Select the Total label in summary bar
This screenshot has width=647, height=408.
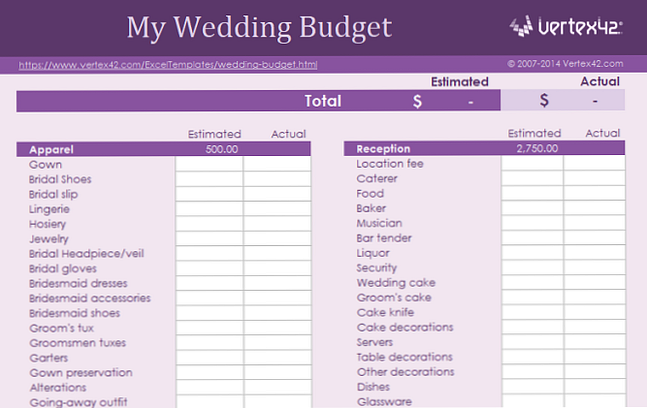pyautogui.click(x=323, y=101)
